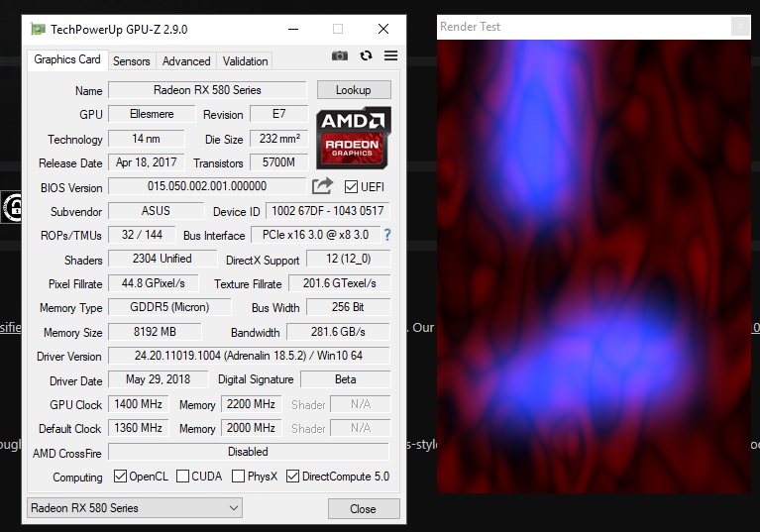Minimize the GPU-Z window
This screenshot has height=532, width=760.
293,29
